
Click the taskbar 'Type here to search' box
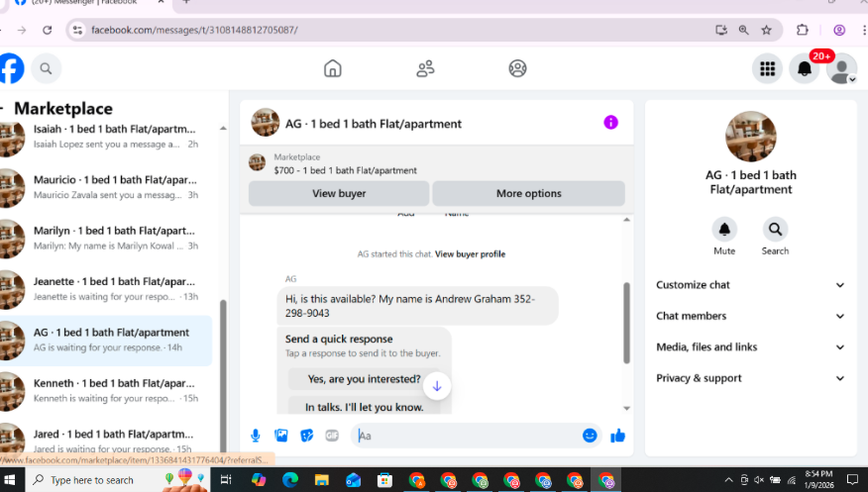pyautogui.click(x=117, y=480)
